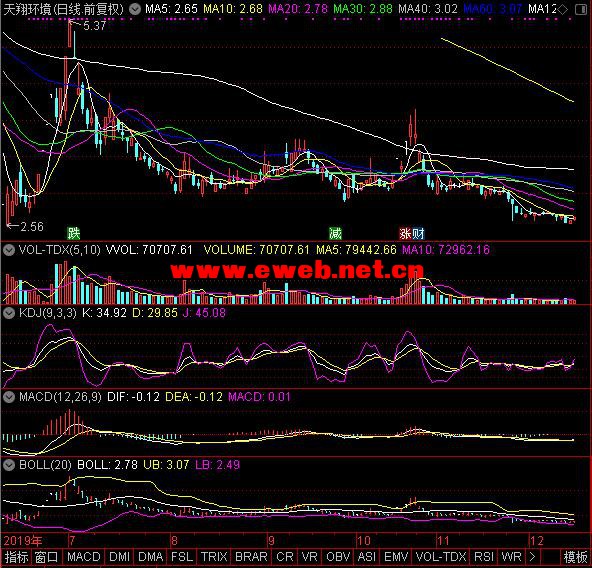The image size is (592, 568).
Task: Click the diamond icon beside MA12 label
Action: [x=563, y=9]
